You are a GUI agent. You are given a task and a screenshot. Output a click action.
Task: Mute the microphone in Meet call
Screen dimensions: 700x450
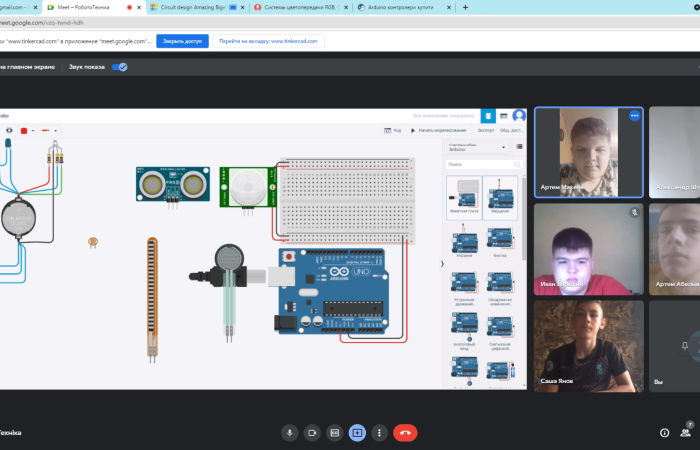tap(290, 432)
